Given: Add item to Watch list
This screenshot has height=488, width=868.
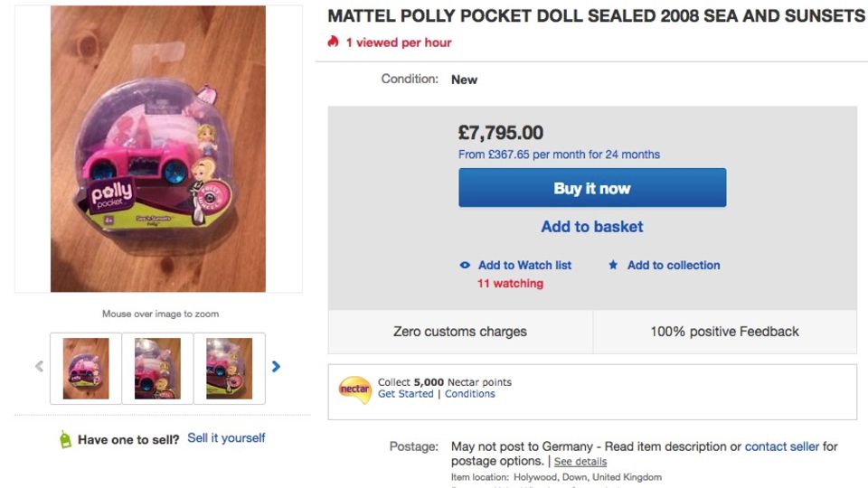Looking at the screenshot, I should 524,266.
